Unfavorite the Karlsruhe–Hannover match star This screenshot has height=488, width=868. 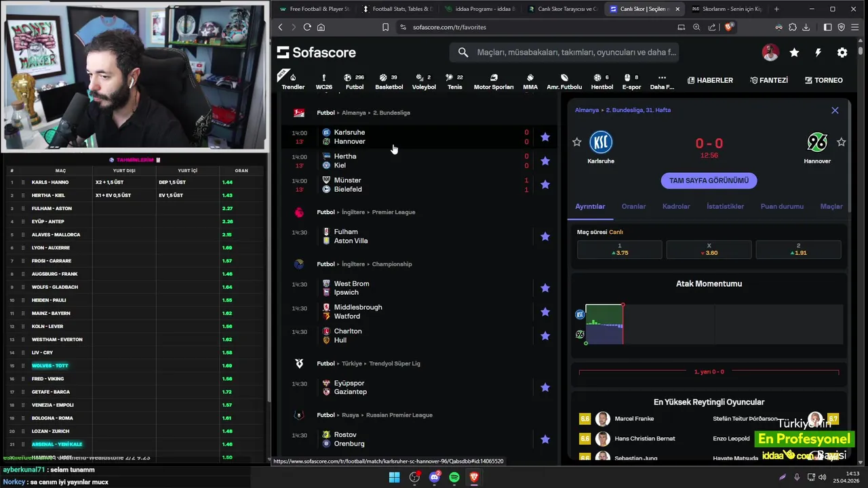click(545, 137)
